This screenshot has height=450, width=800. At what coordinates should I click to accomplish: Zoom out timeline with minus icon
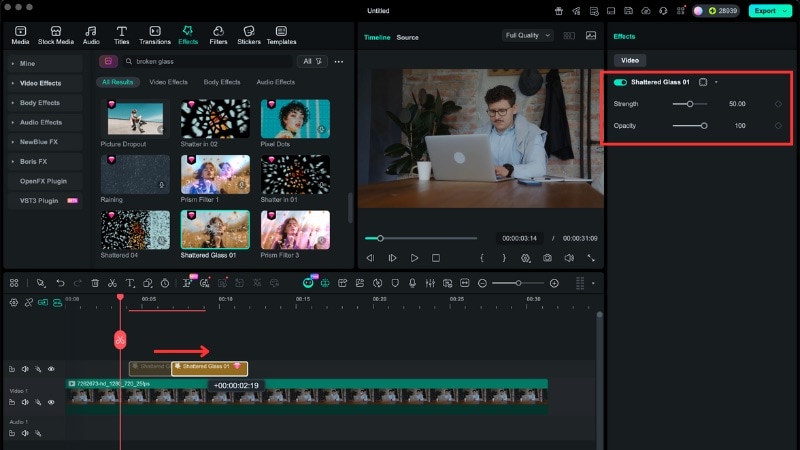[482, 283]
